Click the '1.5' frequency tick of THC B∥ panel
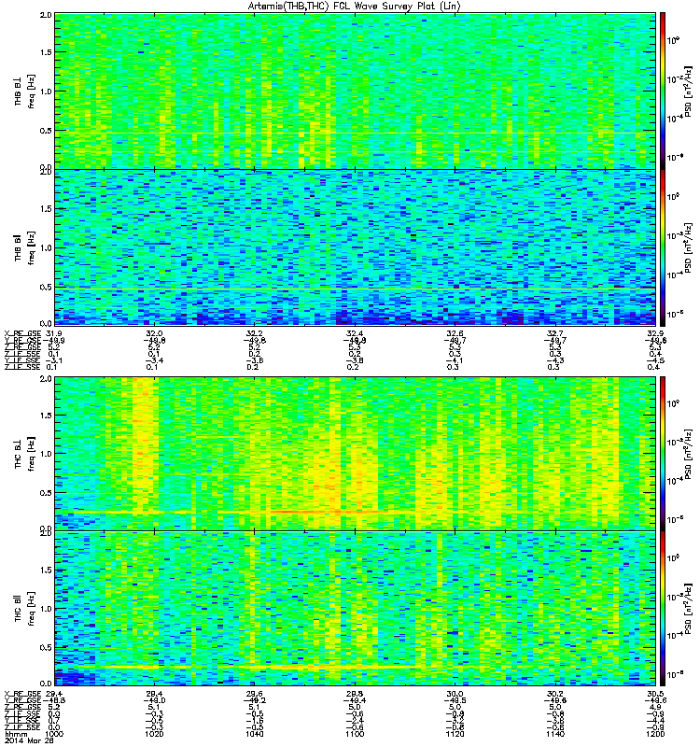Image resolution: width=700 pixels, height=747 pixels. coord(46,570)
